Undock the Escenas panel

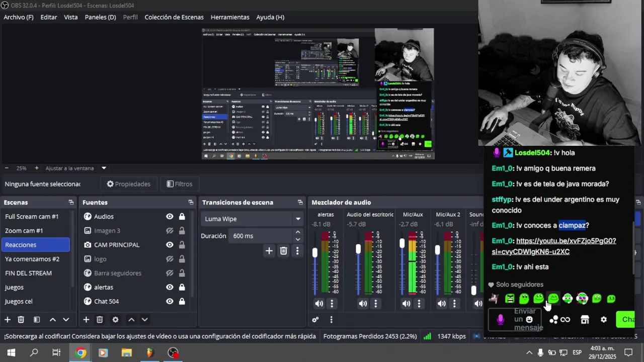[71, 202]
